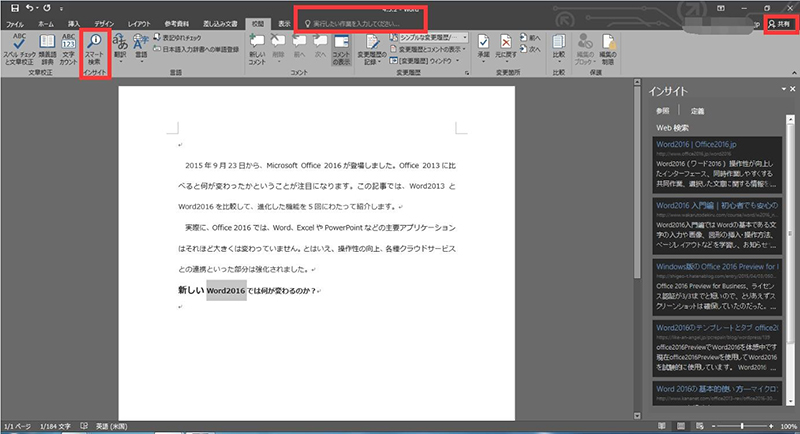800x434 pixels.
Task: Run 表記ゆれチェック
Action: [178, 38]
